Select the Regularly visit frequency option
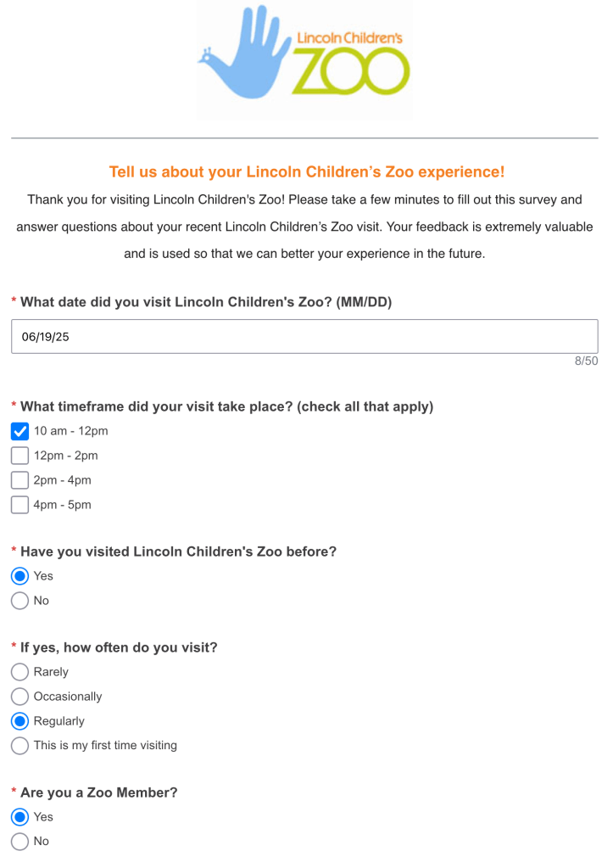The height and width of the screenshot is (868, 613). coord(20,721)
